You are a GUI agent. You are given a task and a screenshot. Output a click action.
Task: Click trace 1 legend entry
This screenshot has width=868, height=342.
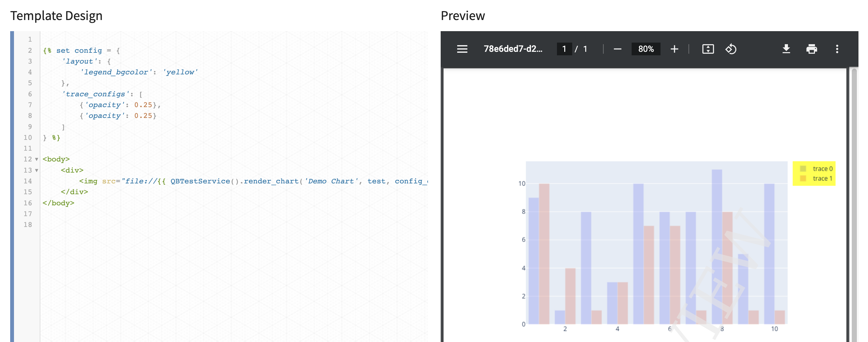822,179
